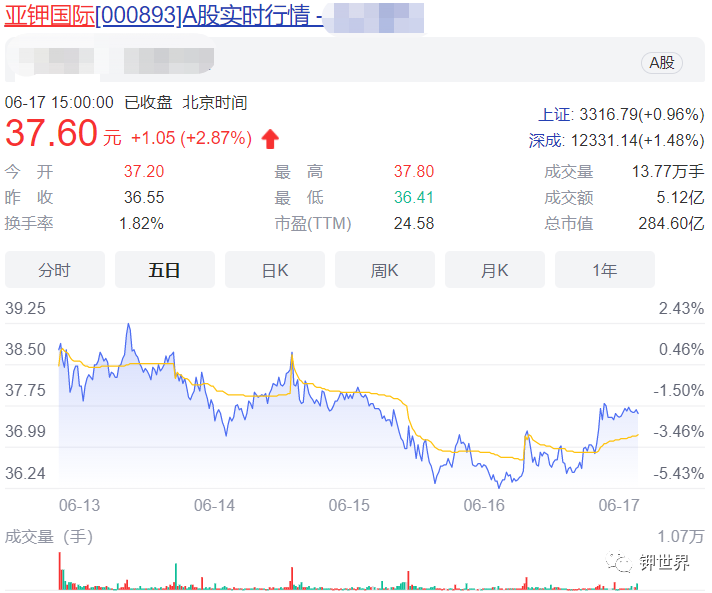The width and height of the screenshot is (712, 593).
Task: Click the 37.75 price axis label
Action: 25,390
